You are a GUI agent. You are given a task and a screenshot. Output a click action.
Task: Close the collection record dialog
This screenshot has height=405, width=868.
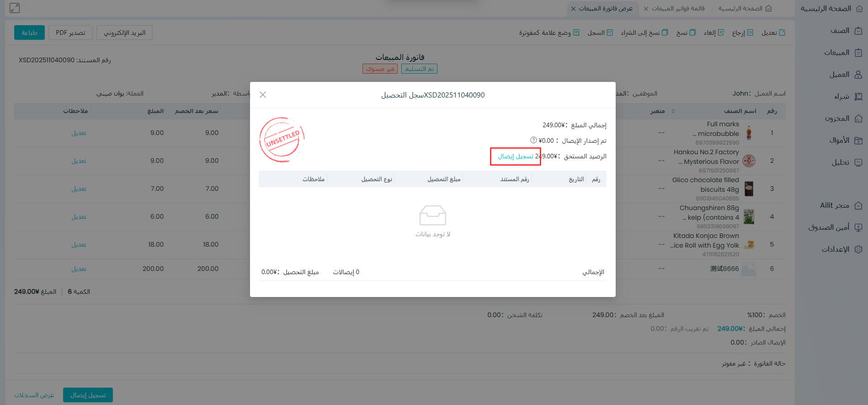263,95
